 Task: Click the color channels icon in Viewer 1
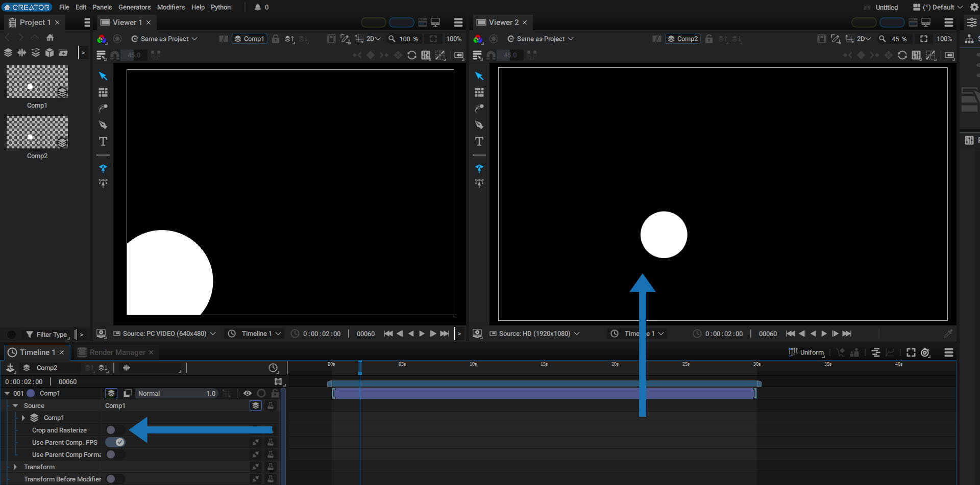102,39
